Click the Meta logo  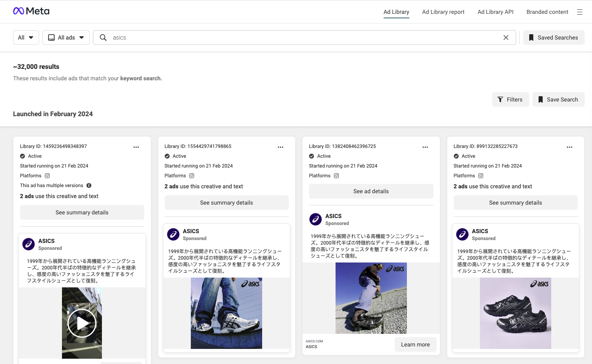(31, 11)
